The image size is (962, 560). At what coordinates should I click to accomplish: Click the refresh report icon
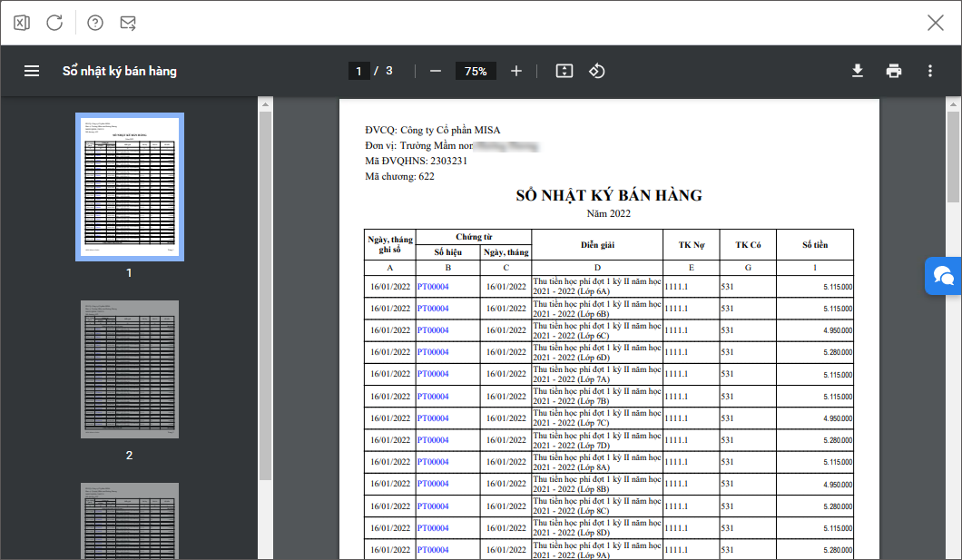[54, 23]
